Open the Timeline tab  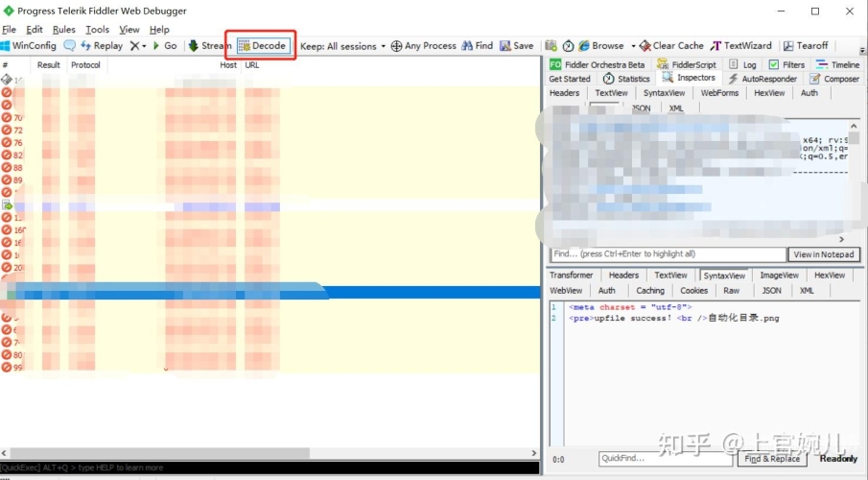837,64
